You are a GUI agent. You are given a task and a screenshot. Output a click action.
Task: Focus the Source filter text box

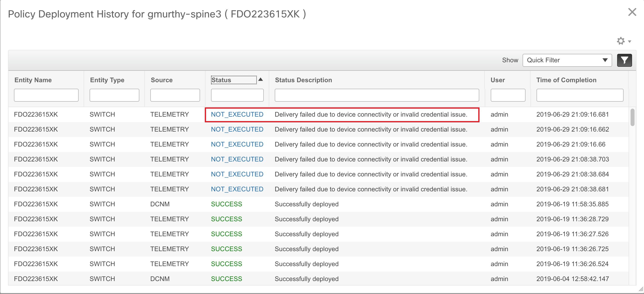[x=175, y=95]
